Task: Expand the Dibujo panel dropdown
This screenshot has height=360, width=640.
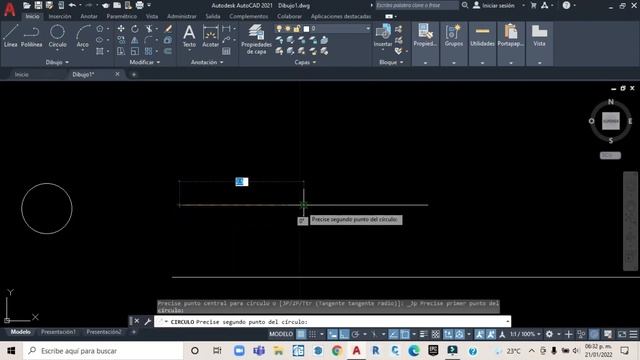Action: tap(57, 62)
